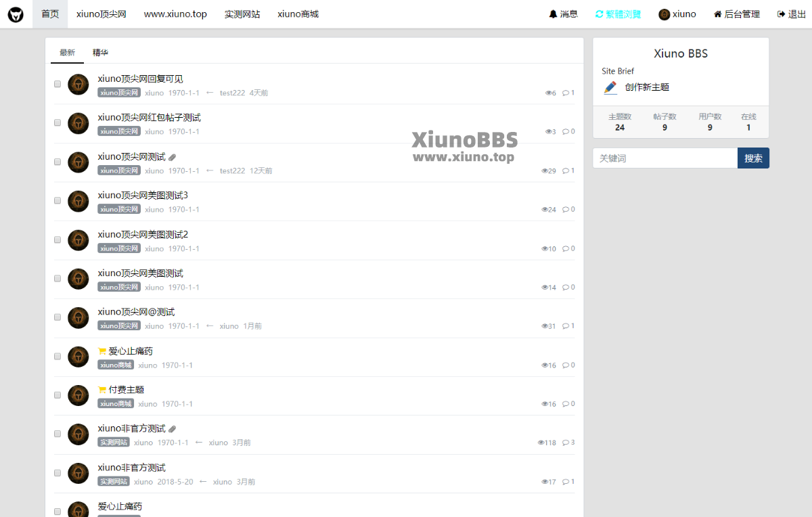
Task: Open thread xiuno顶尖网回复可见
Action: 140,78
